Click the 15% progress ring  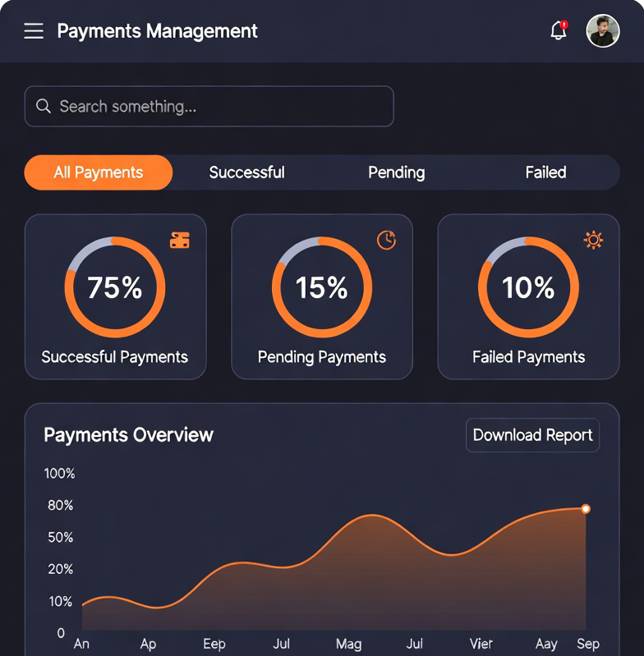pos(322,287)
